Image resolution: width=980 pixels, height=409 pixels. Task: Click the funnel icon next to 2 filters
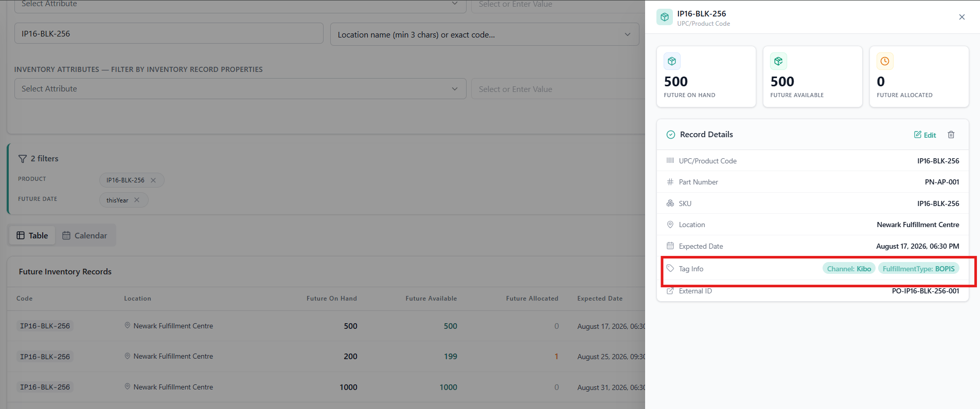[23, 159]
